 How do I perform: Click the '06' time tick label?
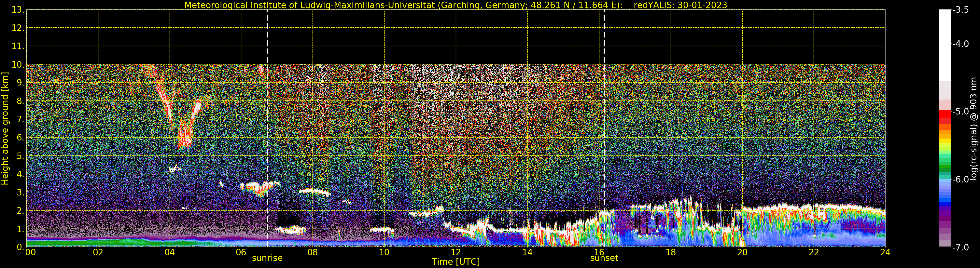tap(241, 252)
